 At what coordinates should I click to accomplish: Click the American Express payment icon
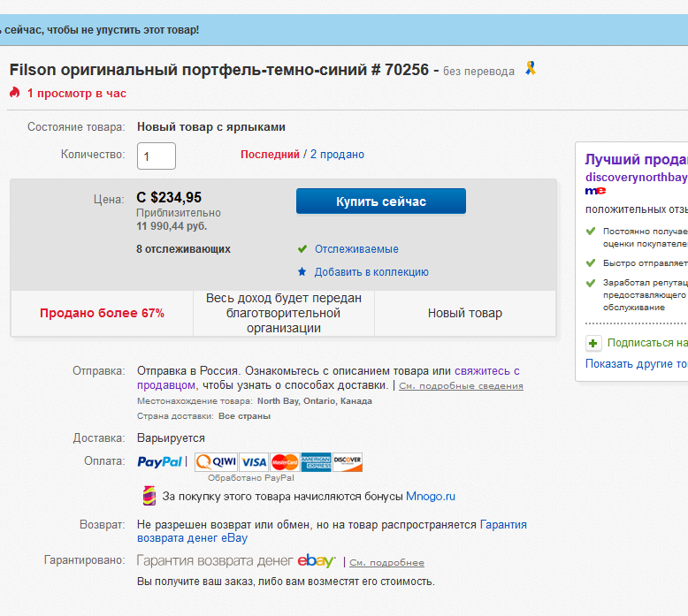[x=316, y=461]
